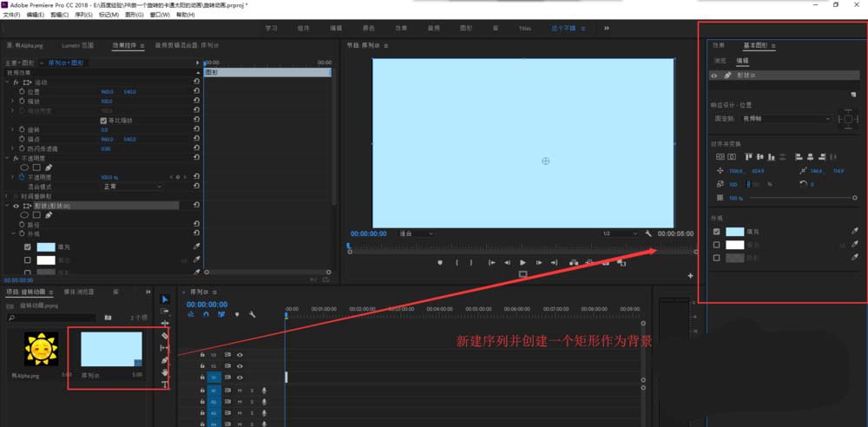This screenshot has width=868, height=427.
Task: Select the Track Select Forward tool
Action: tap(165, 312)
